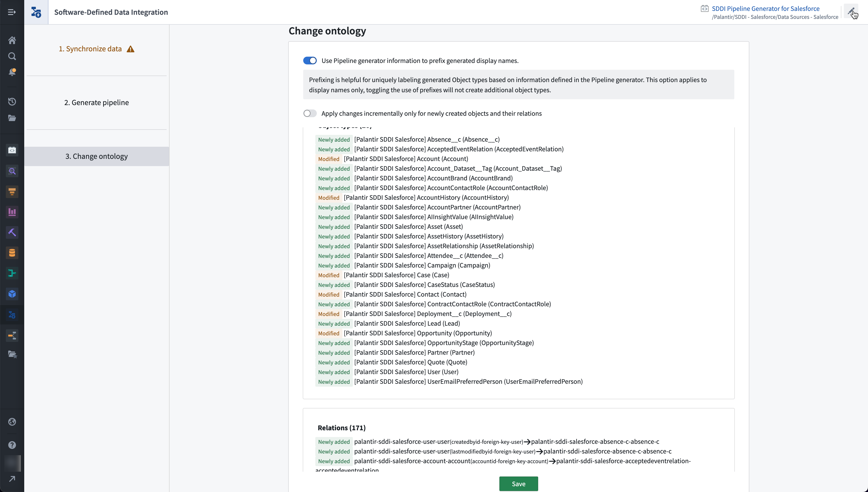This screenshot has height=492, width=868.
Task: Open the notifications bell
Action: pos(12,72)
